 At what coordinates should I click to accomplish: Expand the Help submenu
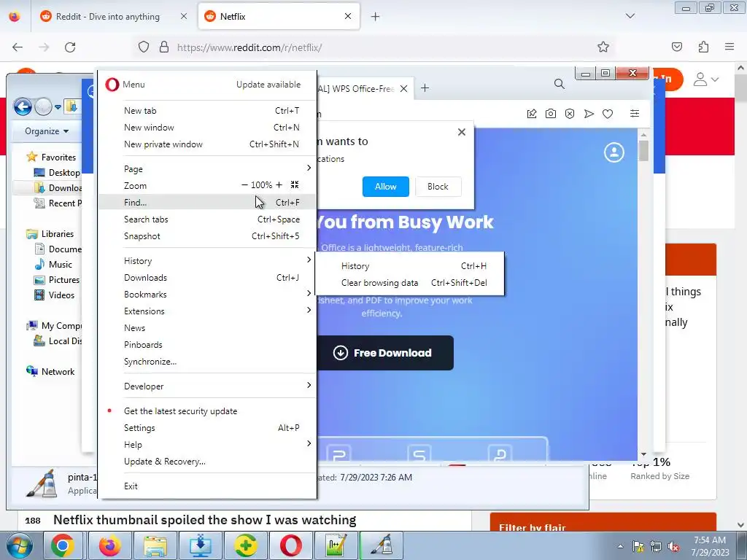(206, 444)
